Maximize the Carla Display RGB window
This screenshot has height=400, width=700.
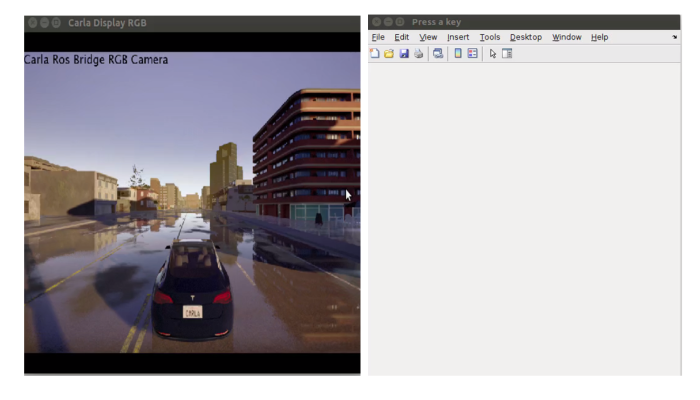(x=56, y=23)
